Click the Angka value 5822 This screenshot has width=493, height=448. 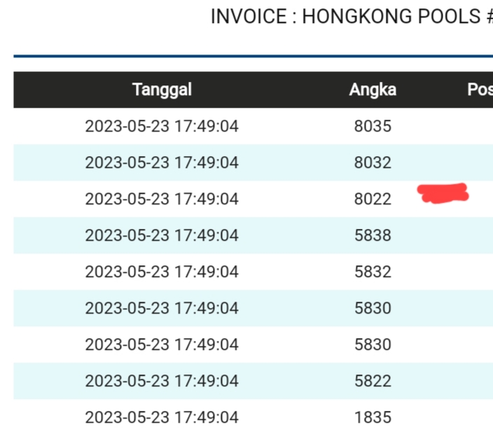(373, 381)
